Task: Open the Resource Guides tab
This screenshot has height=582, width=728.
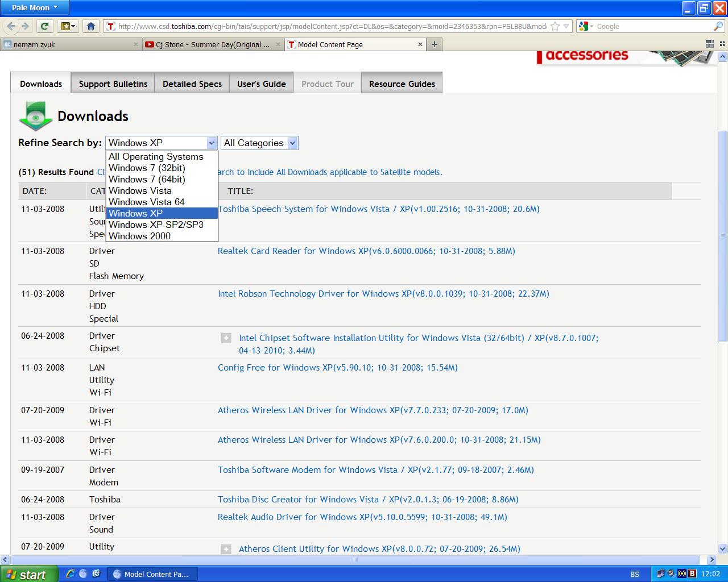Action: [x=402, y=84]
